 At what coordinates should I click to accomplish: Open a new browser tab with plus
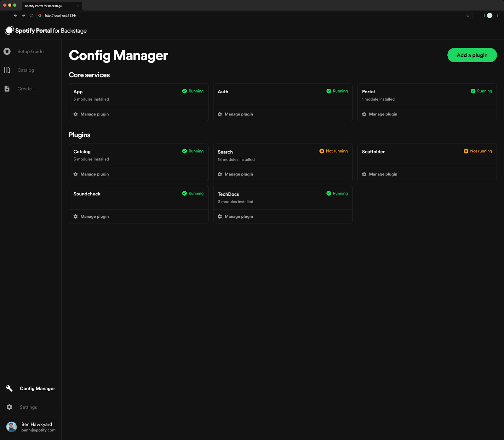tap(87, 6)
